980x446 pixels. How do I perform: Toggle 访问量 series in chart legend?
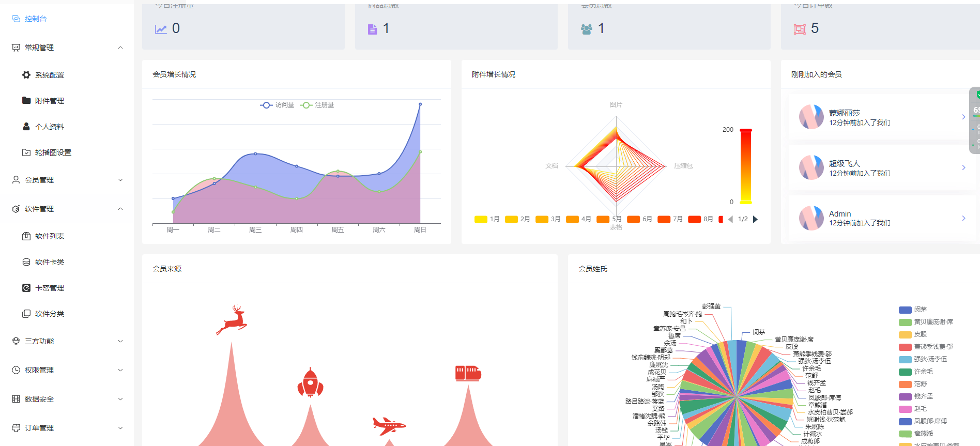277,105
